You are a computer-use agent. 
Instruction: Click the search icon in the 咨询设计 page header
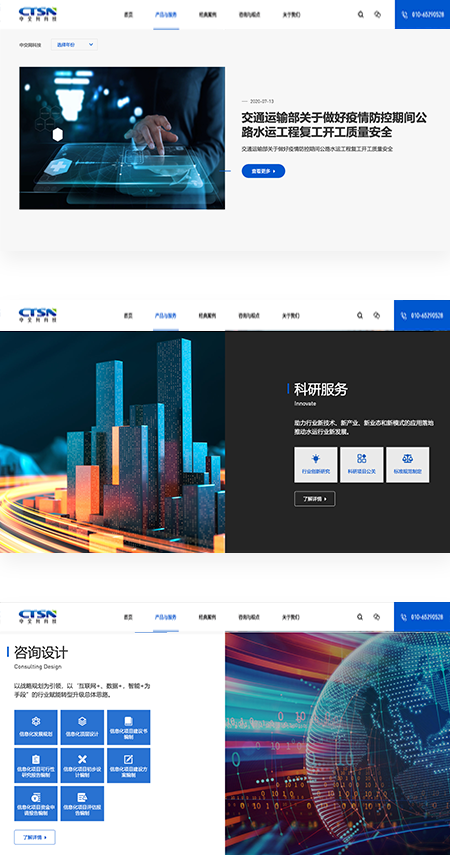click(360, 617)
